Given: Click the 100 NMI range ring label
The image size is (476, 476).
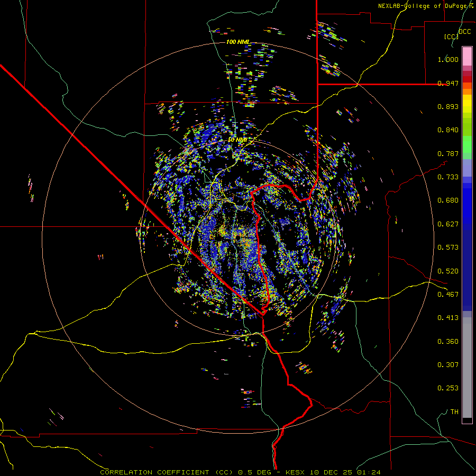Looking at the screenshot, I should [x=237, y=42].
